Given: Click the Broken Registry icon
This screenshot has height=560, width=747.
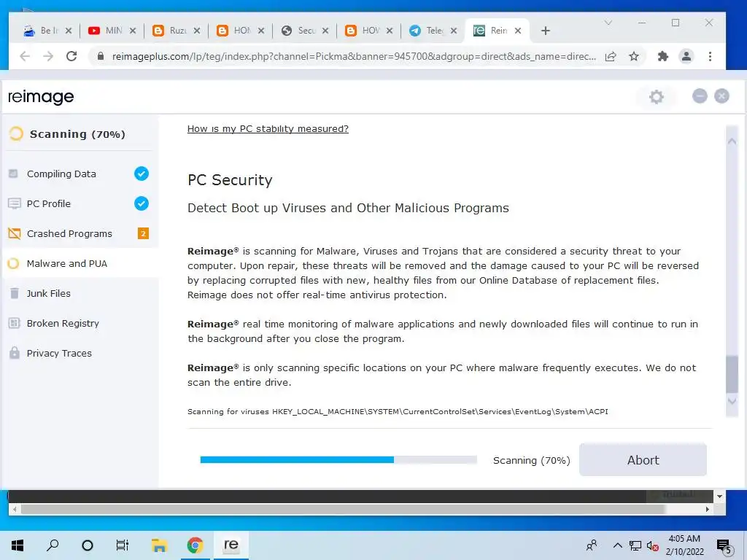Looking at the screenshot, I should click(15, 323).
